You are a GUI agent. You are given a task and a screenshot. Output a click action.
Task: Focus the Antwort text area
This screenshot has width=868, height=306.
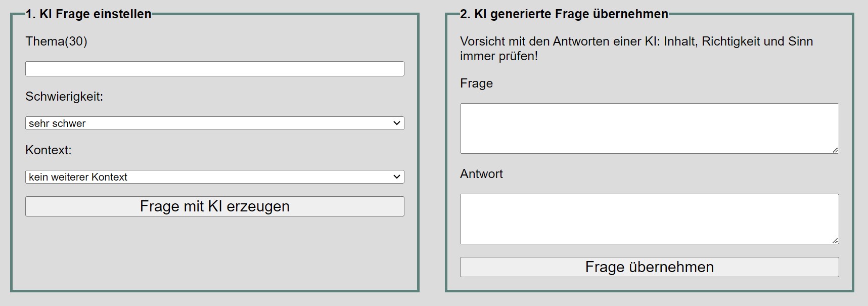649,218
